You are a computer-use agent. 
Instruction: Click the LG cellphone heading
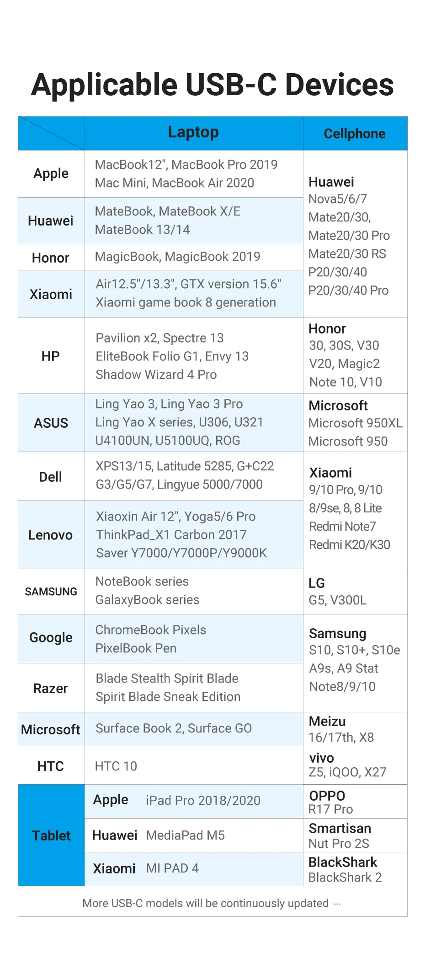tap(317, 583)
